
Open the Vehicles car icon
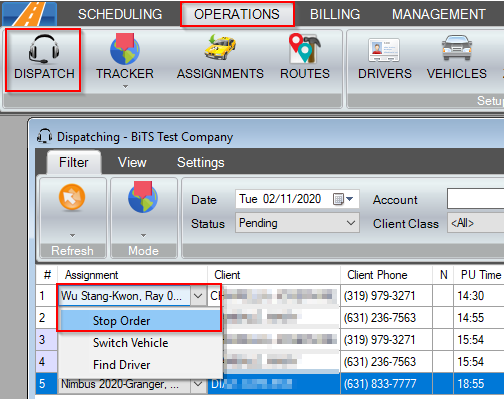pyautogui.click(x=457, y=48)
